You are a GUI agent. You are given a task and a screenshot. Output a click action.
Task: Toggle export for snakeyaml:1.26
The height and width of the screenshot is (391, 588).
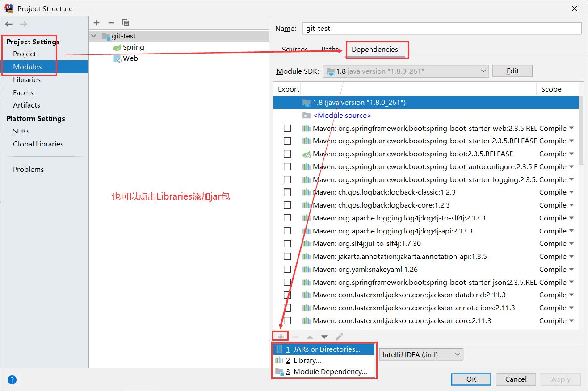coord(287,270)
